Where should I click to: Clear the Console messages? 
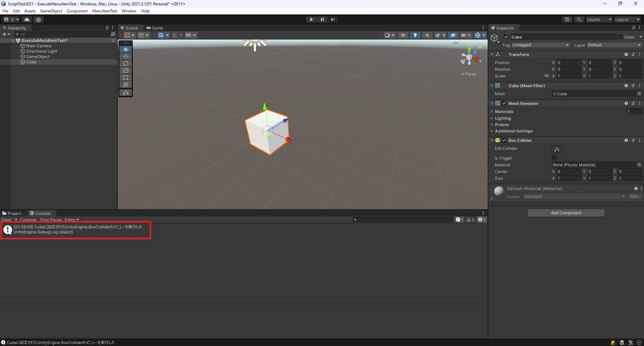7,219
